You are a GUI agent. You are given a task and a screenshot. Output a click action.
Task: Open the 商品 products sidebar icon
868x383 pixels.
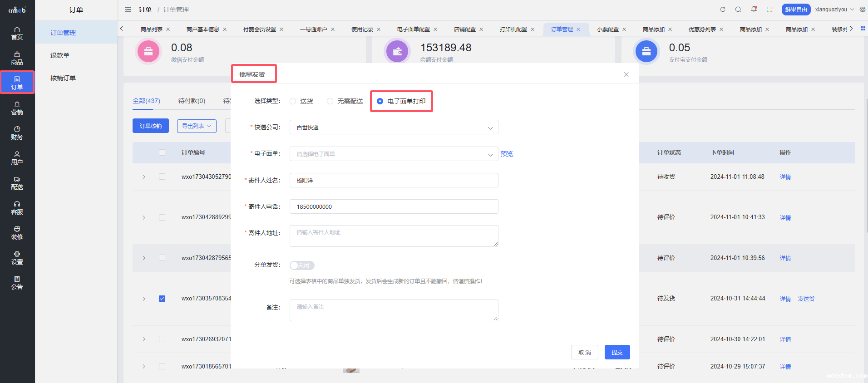17,58
